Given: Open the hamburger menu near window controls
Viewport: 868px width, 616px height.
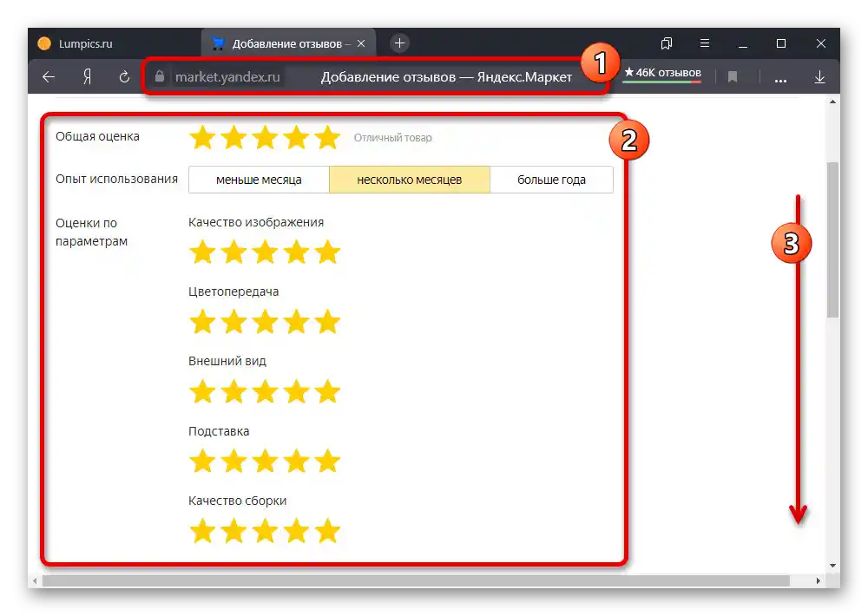Looking at the screenshot, I should coord(704,43).
